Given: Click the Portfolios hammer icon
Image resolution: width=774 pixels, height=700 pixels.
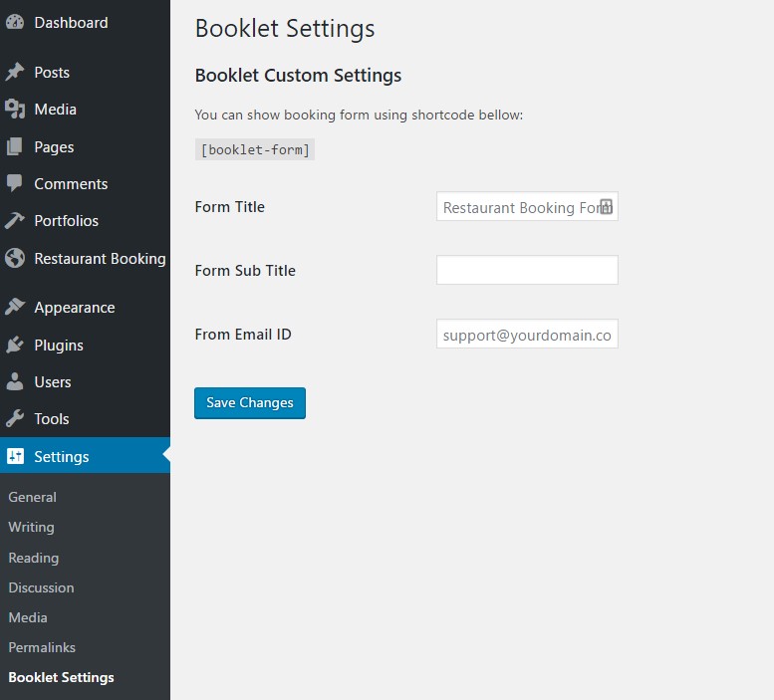Looking at the screenshot, I should 15,221.
